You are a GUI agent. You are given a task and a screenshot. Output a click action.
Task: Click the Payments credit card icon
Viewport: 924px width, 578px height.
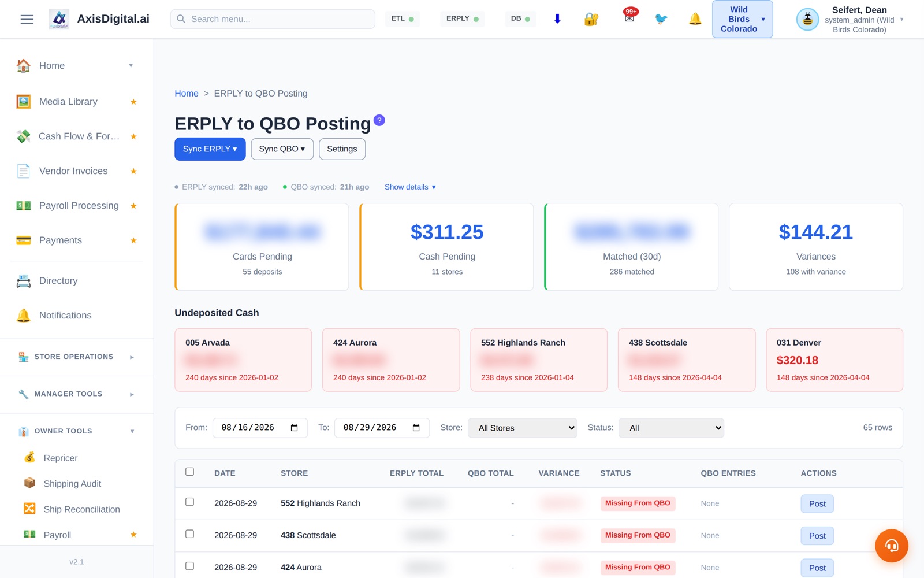coord(24,240)
